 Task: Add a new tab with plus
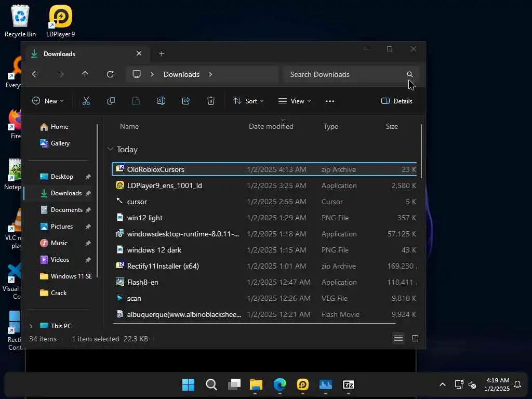point(162,54)
